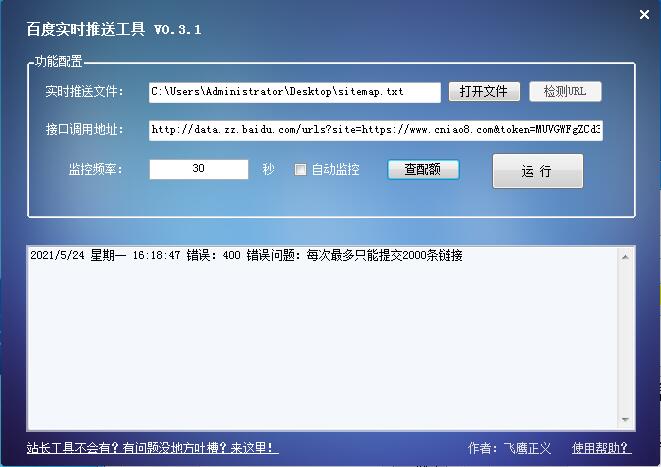This screenshot has height=467, width=661.
Task: Open the 站长工具不会有 feedback link
Action: pyautogui.click(x=152, y=448)
